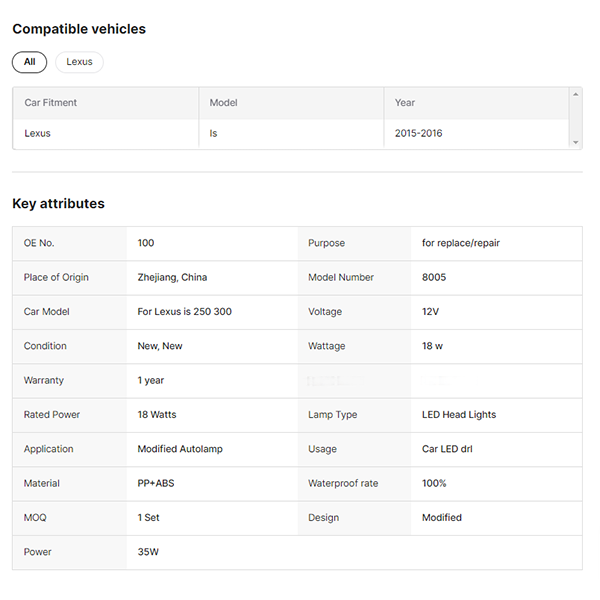
Task: Click the scroll up arrow in vehicles table
Action: click(x=575, y=94)
